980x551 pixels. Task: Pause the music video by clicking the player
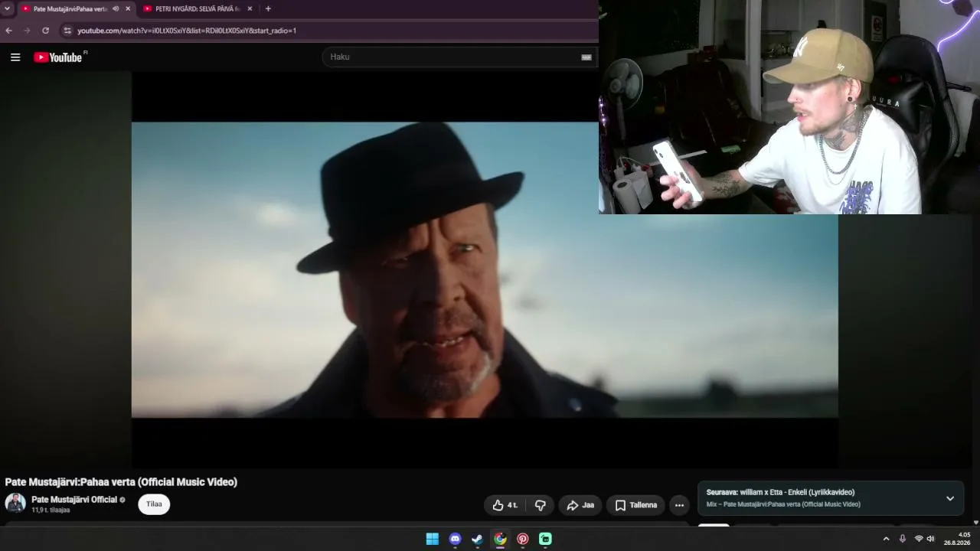485,269
